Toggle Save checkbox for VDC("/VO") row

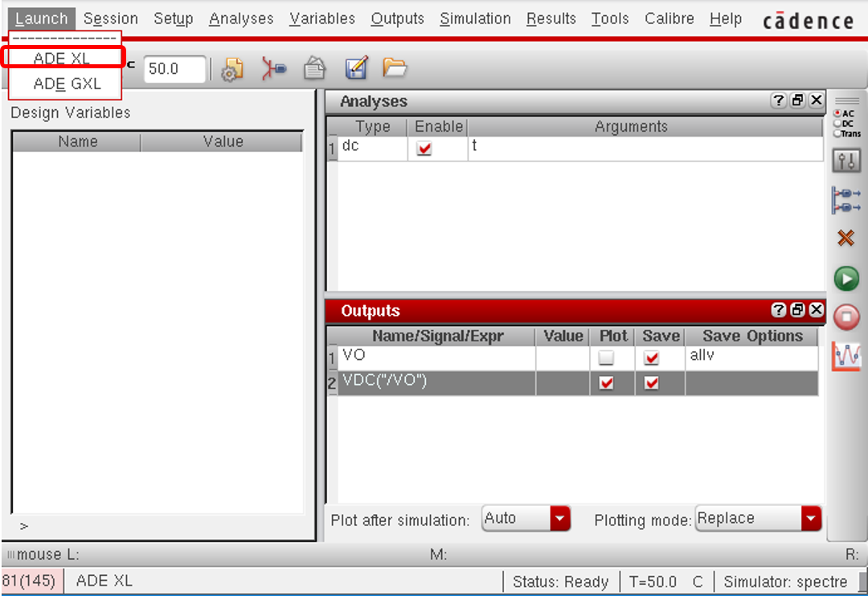652,382
